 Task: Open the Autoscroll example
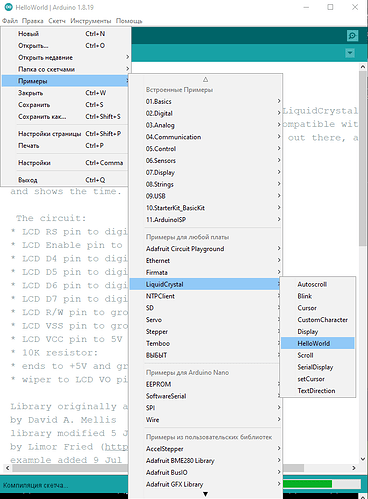pos(318,284)
